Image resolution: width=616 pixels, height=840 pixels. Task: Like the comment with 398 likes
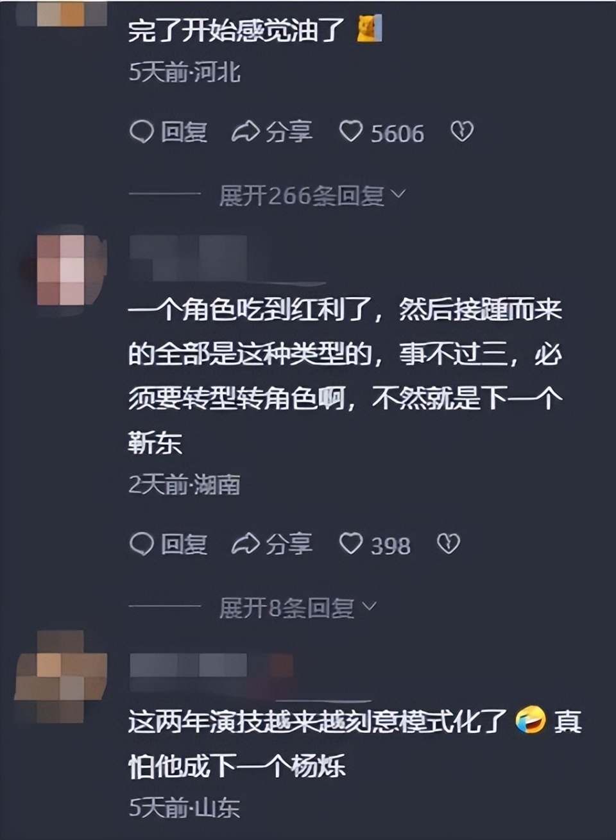351,544
